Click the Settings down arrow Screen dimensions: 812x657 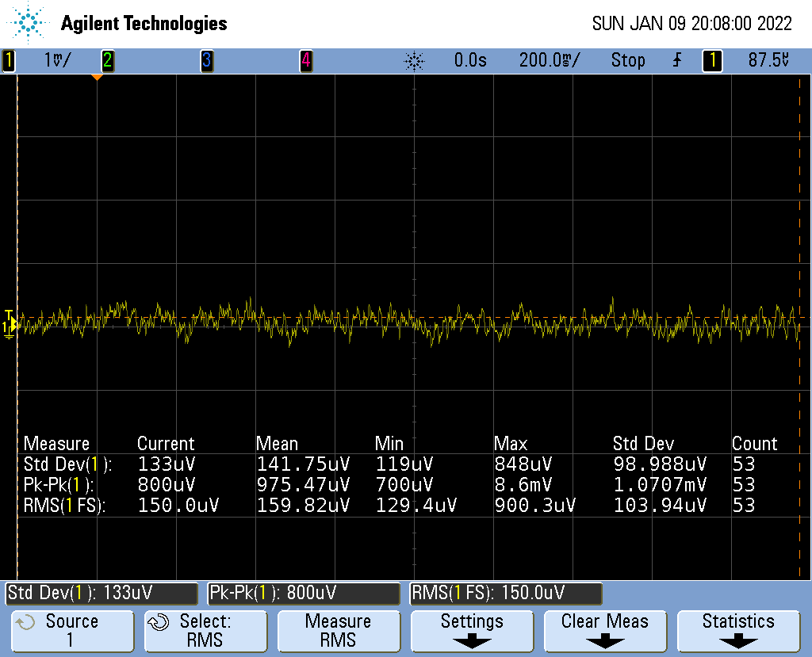(472, 642)
